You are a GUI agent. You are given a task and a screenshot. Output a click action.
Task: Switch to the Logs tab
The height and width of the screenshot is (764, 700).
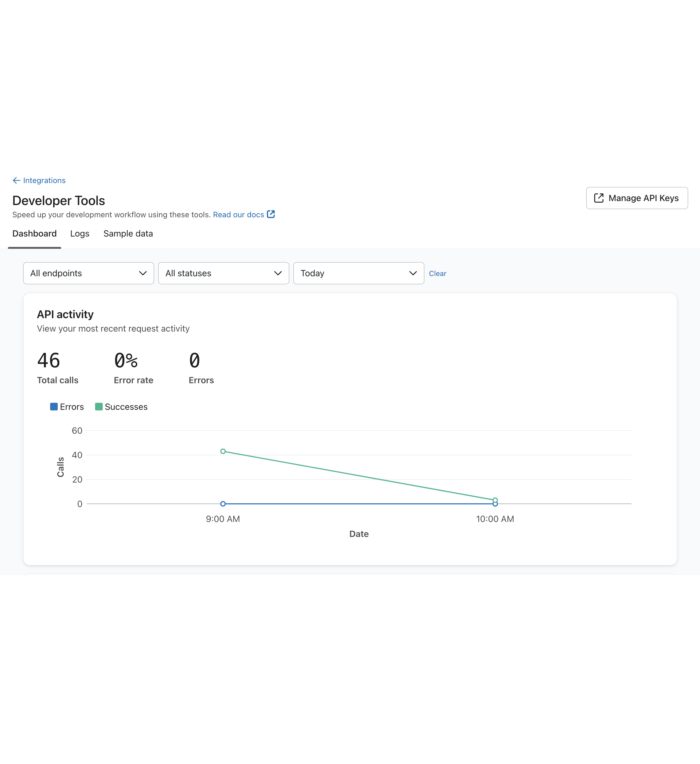[79, 233]
